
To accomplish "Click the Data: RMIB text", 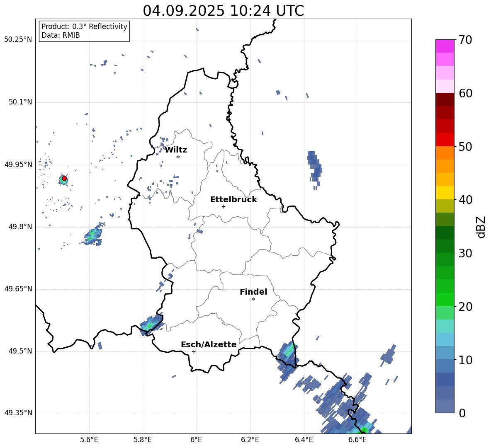I will [x=61, y=35].
